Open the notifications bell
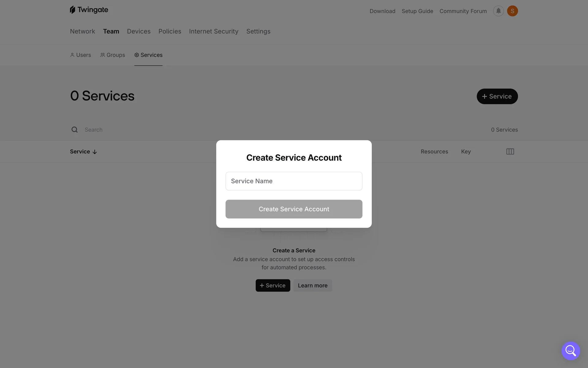Image resolution: width=588 pixels, height=368 pixels. [x=498, y=11]
